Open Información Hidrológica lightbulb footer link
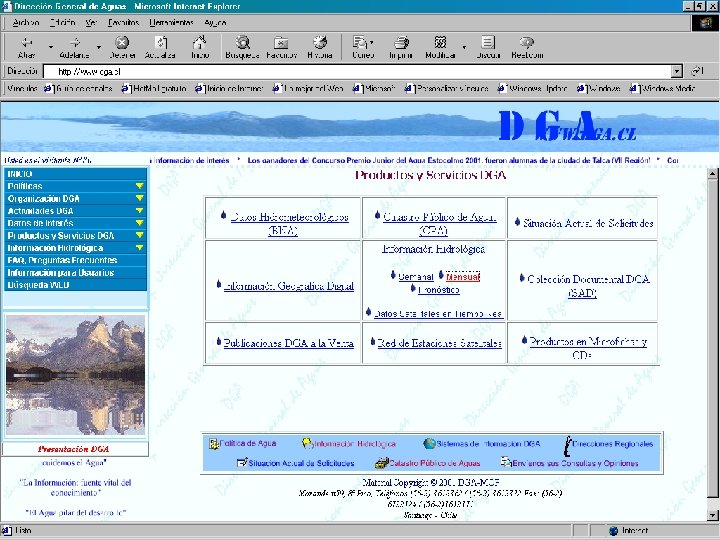Image resolution: width=720 pixels, height=540 pixels. coord(349,444)
